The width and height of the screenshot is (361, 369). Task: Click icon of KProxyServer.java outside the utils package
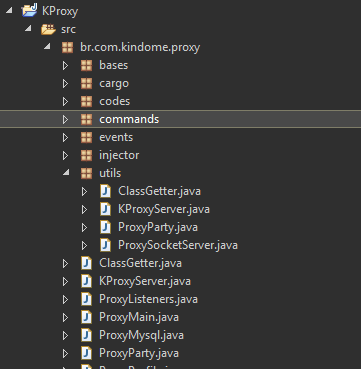pos(86,281)
